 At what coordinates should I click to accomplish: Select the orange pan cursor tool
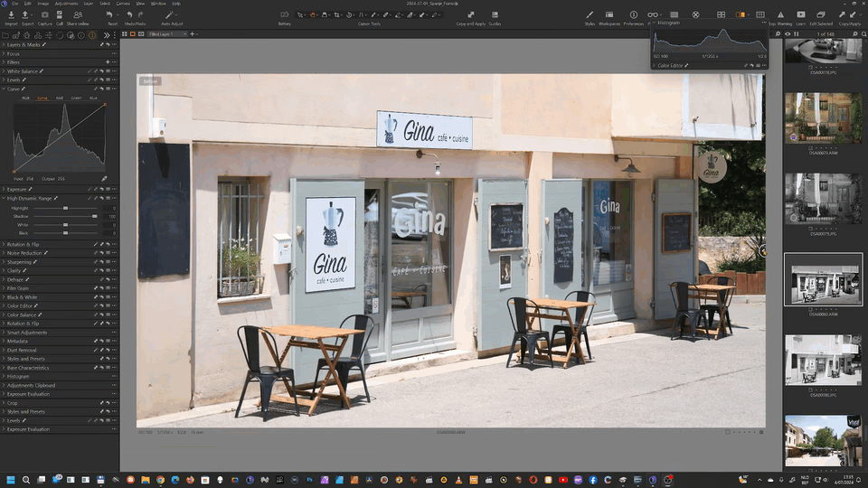[312, 15]
